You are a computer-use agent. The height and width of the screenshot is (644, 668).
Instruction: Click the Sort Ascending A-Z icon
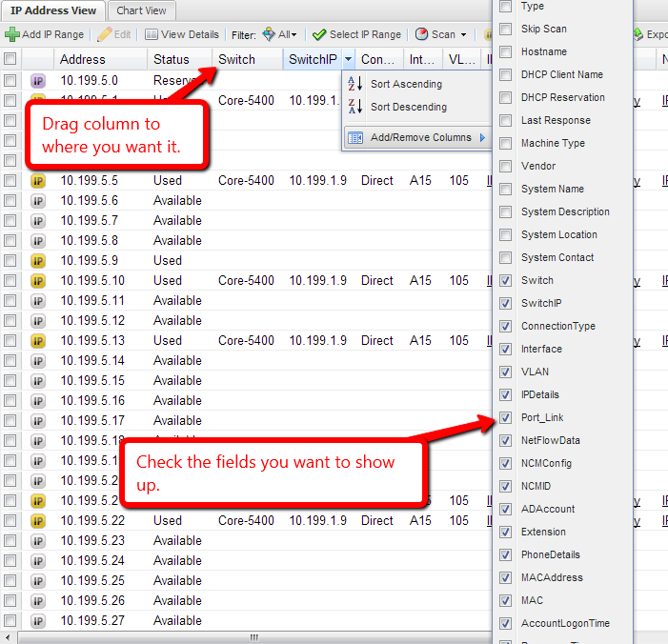click(x=354, y=84)
